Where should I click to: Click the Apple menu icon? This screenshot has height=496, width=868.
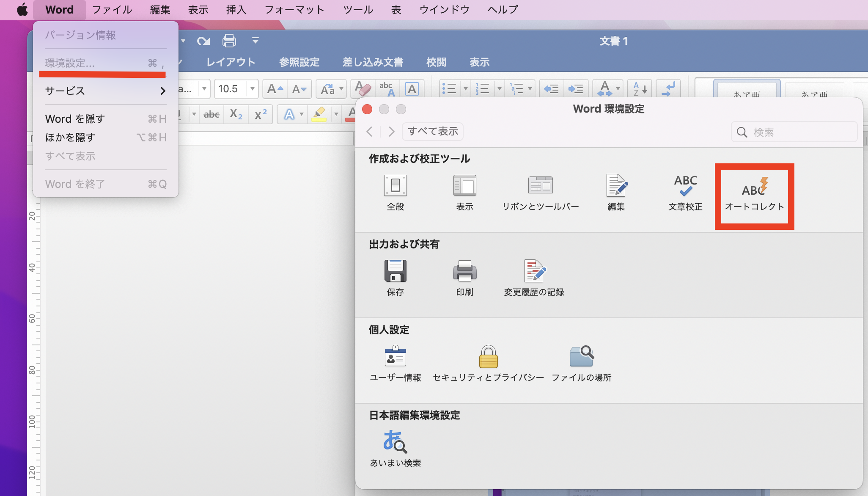[22, 10]
